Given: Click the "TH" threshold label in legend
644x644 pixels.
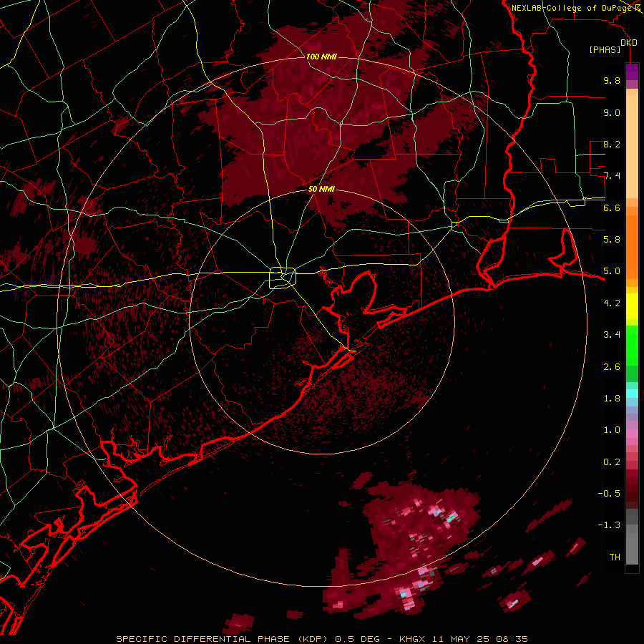Looking at the screenshot, I should pyautogui.click(x=615, y=557).
